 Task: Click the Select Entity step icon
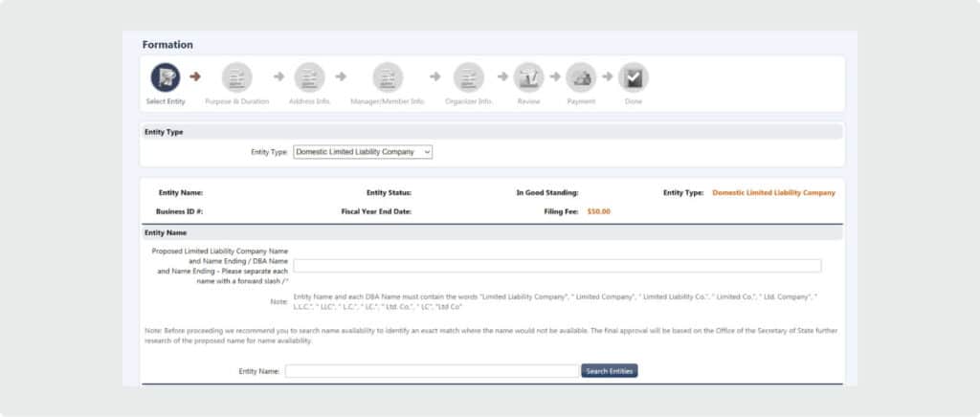[x=166, y=77]
